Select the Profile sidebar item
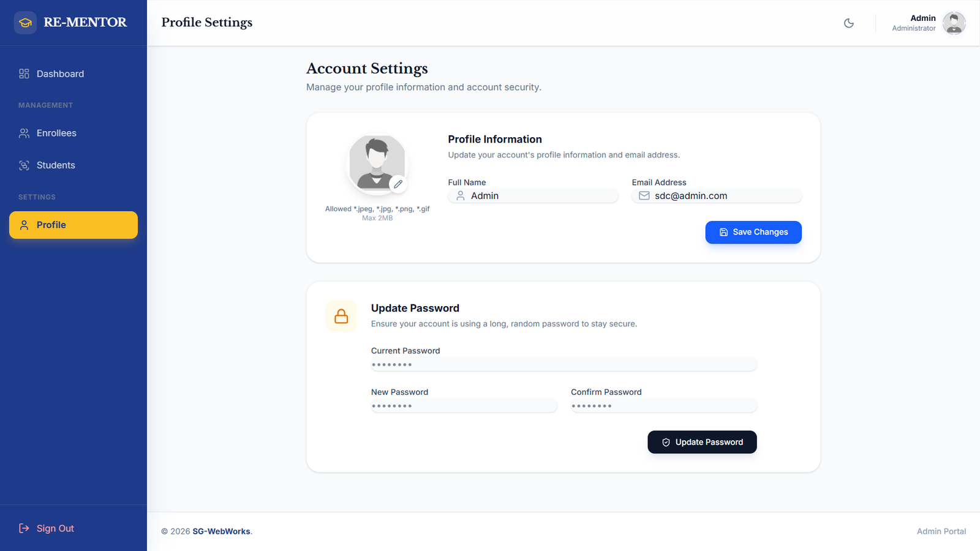Viewport: 980px width, 551px height. (x=73, y=225)
